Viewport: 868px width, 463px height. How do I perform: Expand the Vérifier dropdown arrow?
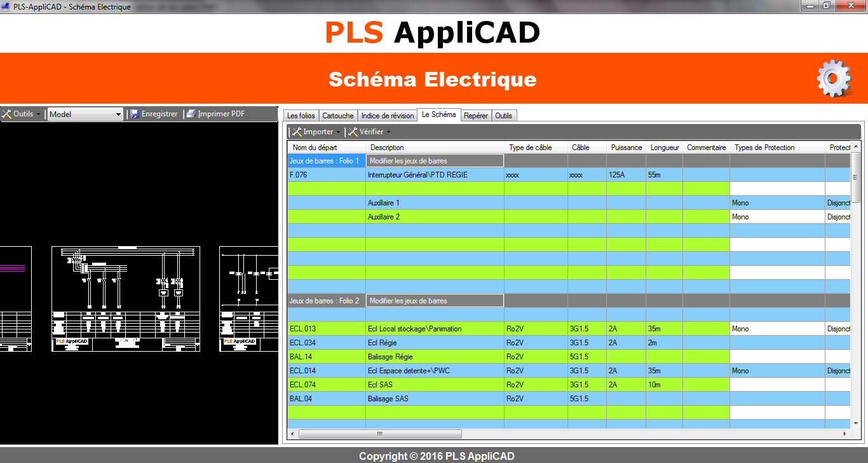[x=388, y=132]
